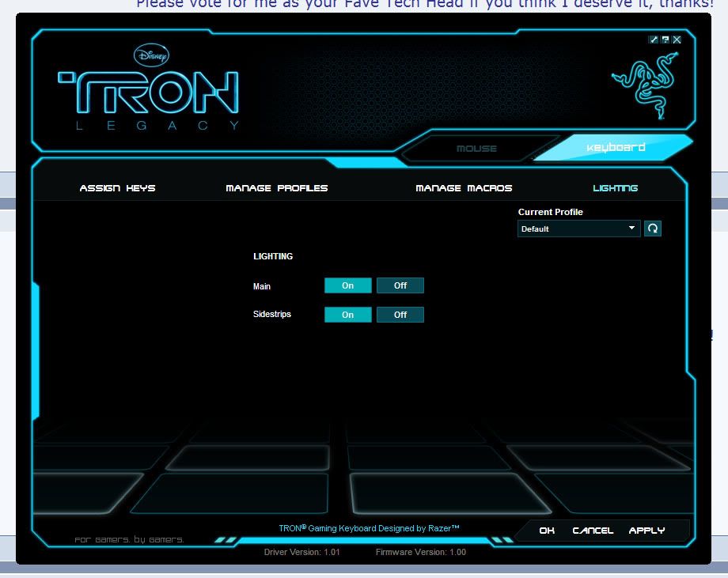Viewport: 728px width, 578px height.
Task: Click the Cancel button
Action: 593,531
